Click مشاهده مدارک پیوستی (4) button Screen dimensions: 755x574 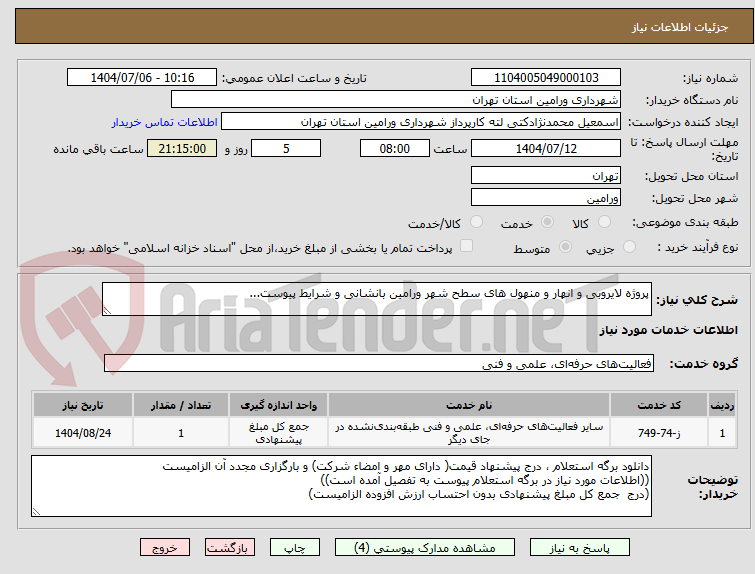[425, 548]
